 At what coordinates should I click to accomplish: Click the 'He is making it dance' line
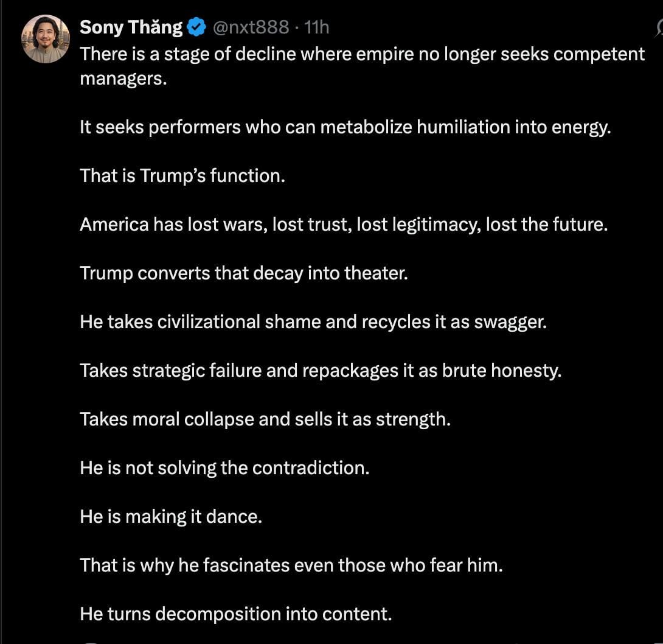click(x=172, y=517)
